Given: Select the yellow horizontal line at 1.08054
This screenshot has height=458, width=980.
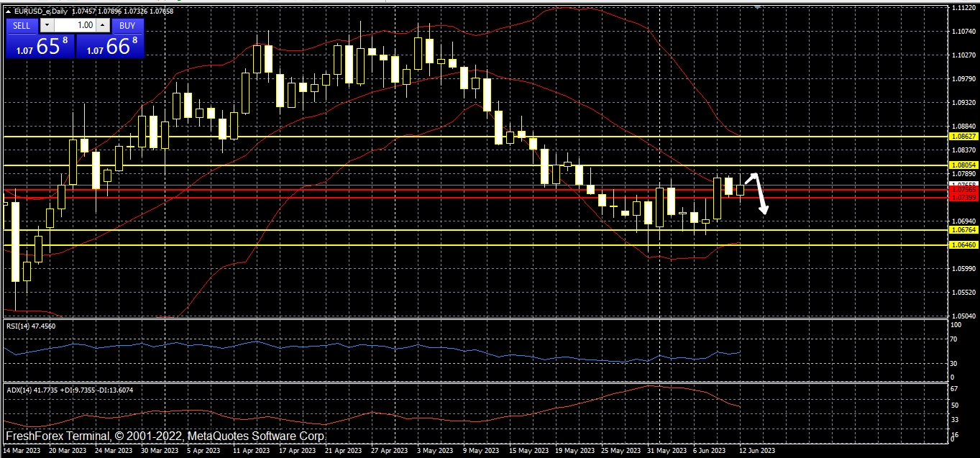Looking at the screenshot, I should (431, 165).
